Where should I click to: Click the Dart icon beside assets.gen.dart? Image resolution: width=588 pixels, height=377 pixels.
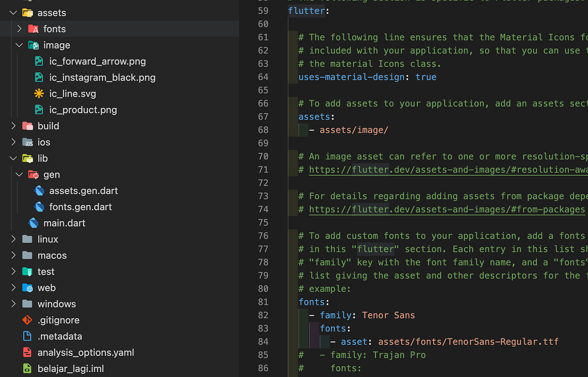pyautogui.click(x=39, y=190)
